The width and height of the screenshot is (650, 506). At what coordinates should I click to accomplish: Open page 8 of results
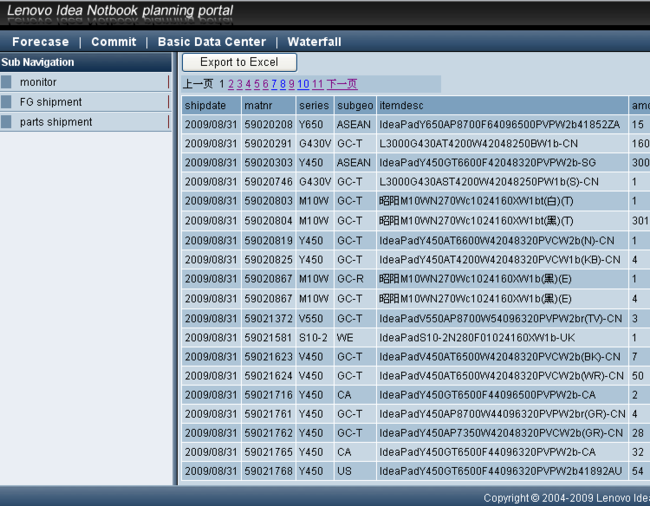pyautogui.click(x=283, y=84)
